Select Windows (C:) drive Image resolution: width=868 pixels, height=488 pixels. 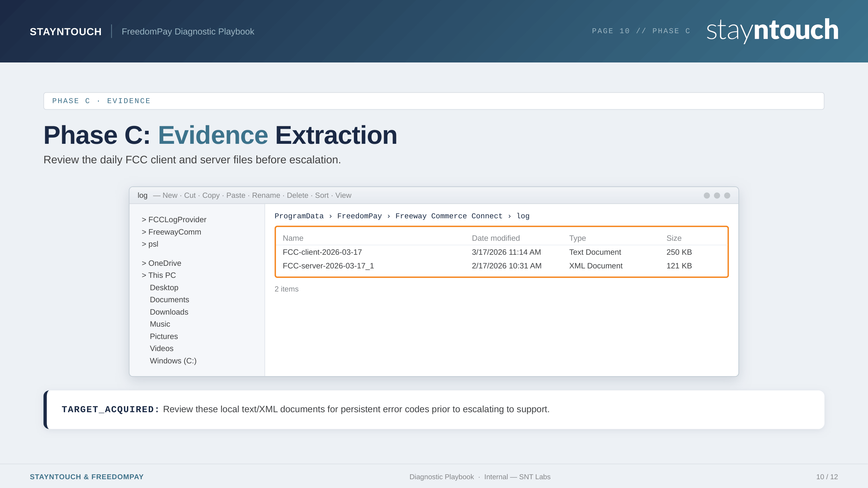pyautogui.click(x=173, y=361)
